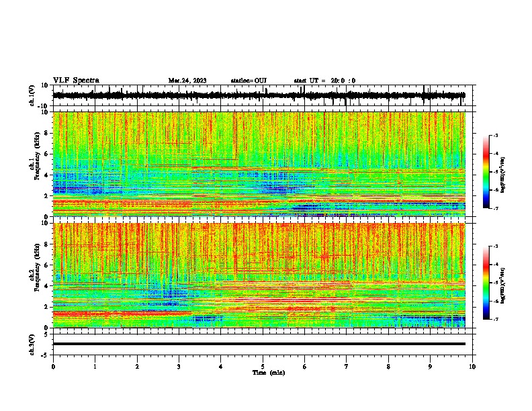Click tick label "4" on the Time axis
This screenshot has height=411, width=532.
tap(221, 367)
